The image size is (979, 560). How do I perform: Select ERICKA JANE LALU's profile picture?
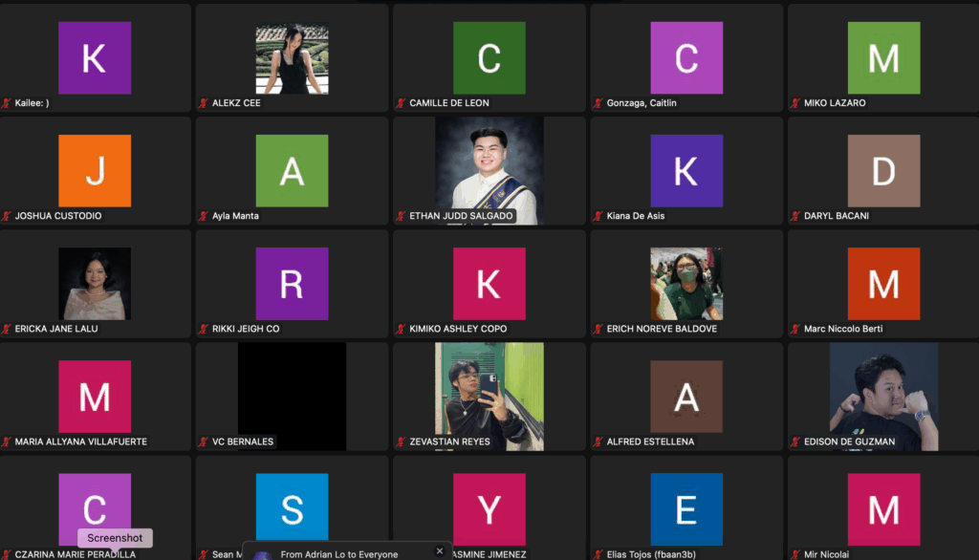94,283
